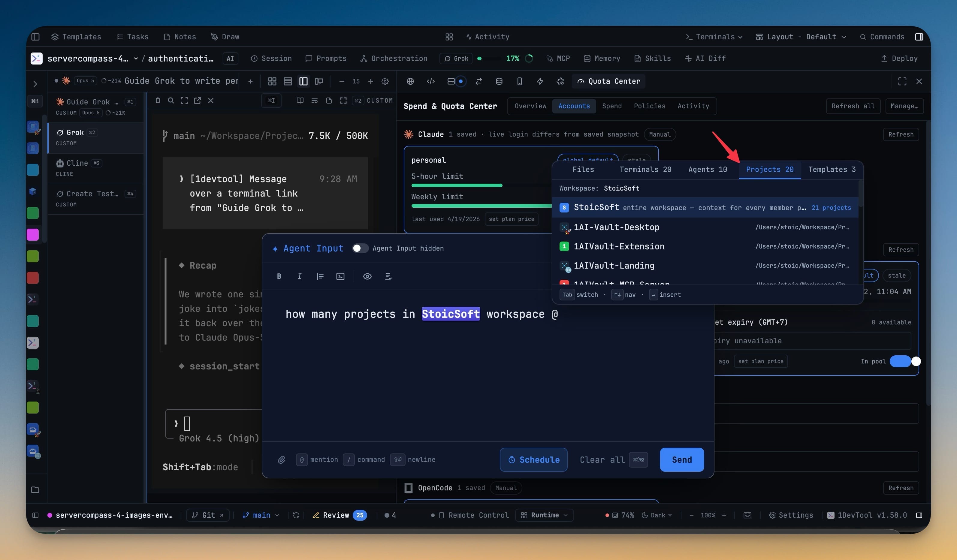Select the stacked rows terminal layout icon
Image resolution: width=957 pixels, height=560 pixels.
tap(288, 81)
